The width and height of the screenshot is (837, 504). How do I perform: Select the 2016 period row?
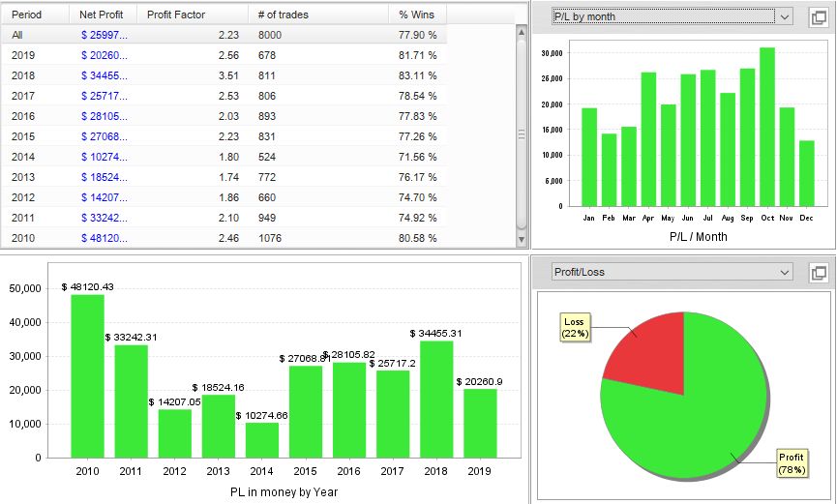224,116
